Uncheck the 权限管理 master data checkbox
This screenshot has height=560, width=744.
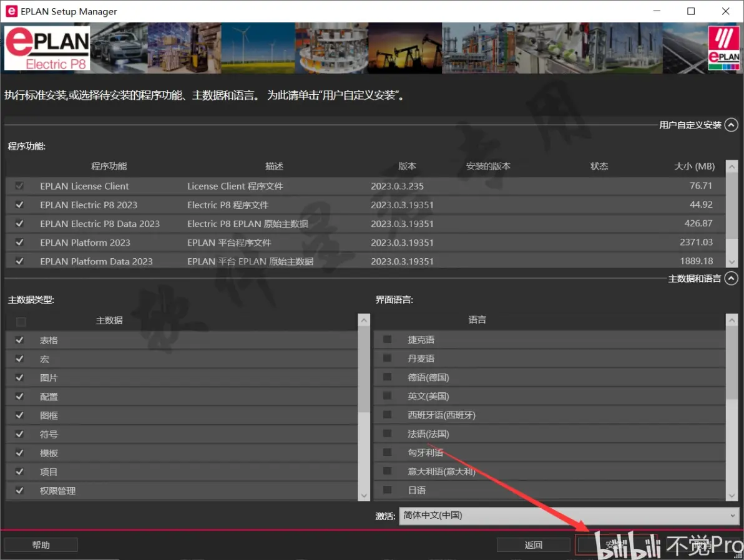(x=19, y=491)
